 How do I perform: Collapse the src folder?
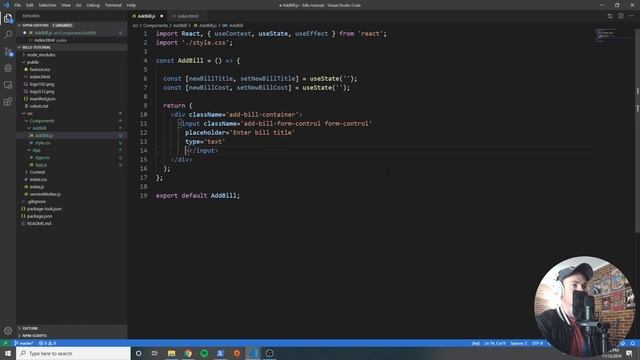[x=71, y=113]
